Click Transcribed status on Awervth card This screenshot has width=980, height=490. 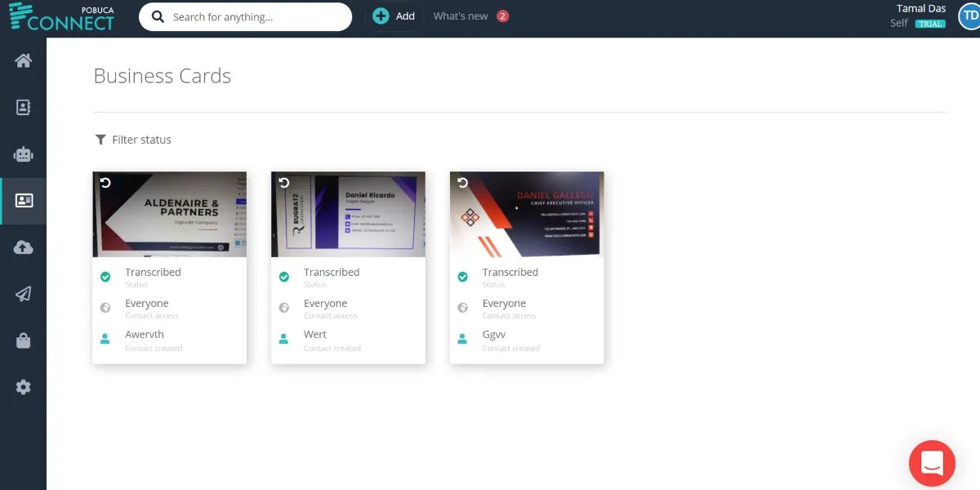[x=153, y=272]
